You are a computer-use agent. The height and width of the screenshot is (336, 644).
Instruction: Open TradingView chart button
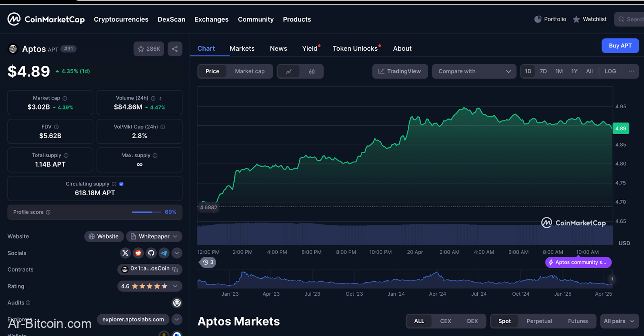[400, 71]
